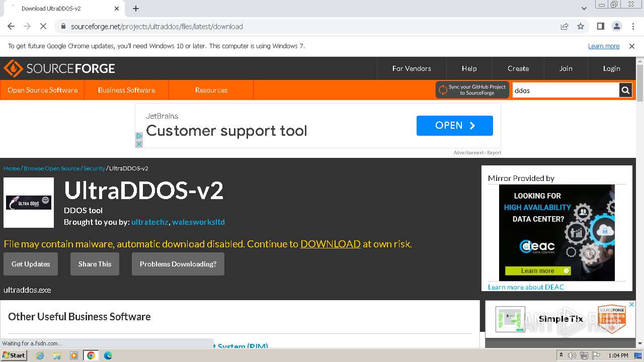The image size is (644, 362).
Task: Click the OPEN button in JetBrains ad
Action: click(x=455, y=125)
